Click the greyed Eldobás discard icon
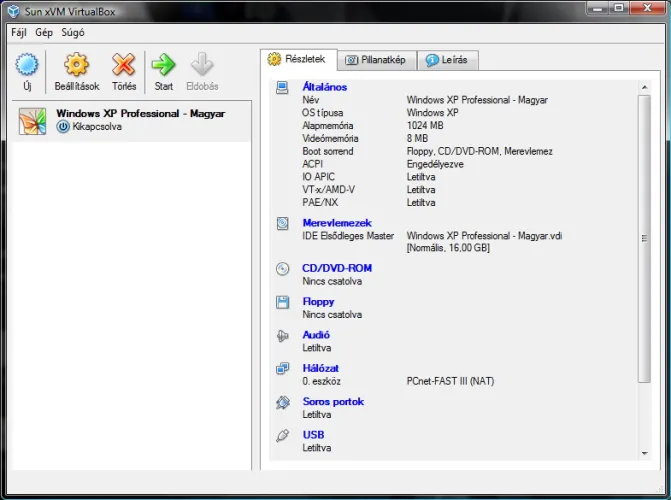 (x=202, y=65)
